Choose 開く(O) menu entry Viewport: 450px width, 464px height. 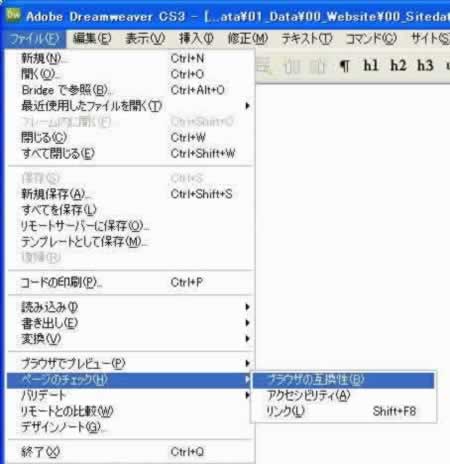pyautogui.click(x=131, y=74)
